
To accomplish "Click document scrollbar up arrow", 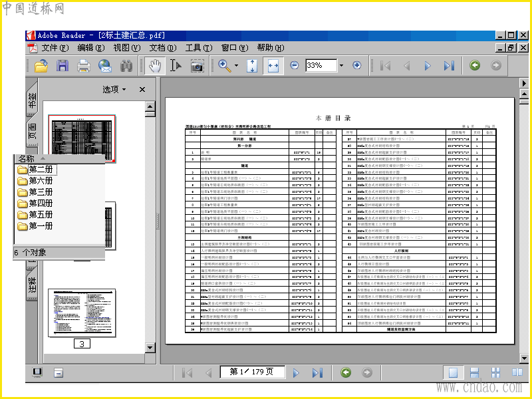I will (524, 94).
